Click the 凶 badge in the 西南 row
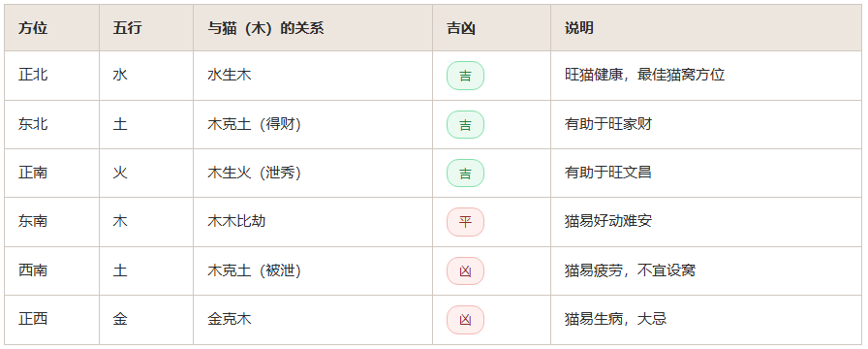The width and height of the screenshot is (868, 349). 465,270
